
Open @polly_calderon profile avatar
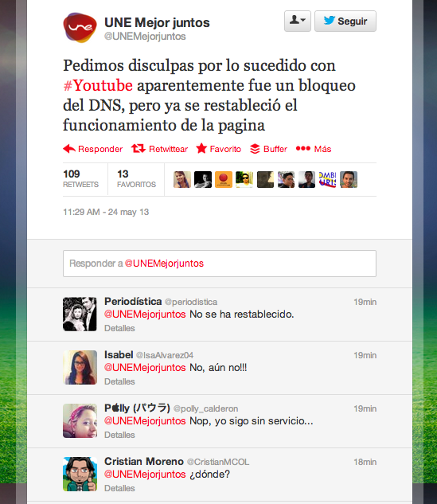[x=80, y=420]
